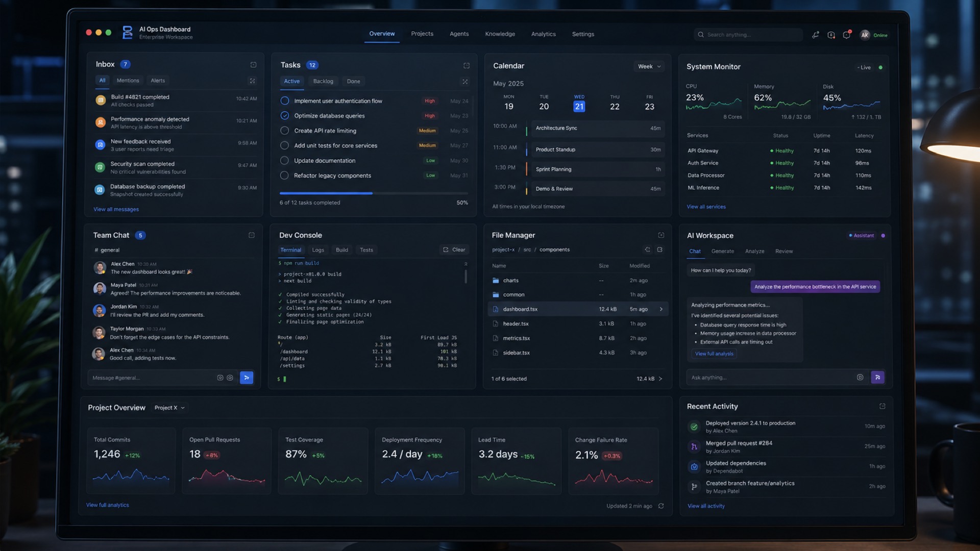The image size is (980, 551).
Task: Click the emoji icon in Team Chat input
Action: pos(230,378)
